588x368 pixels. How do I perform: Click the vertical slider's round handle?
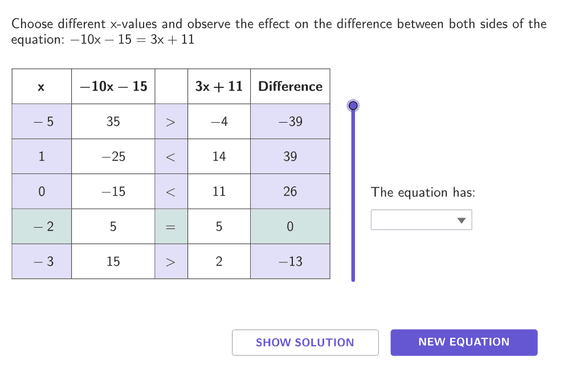[353, 105]
